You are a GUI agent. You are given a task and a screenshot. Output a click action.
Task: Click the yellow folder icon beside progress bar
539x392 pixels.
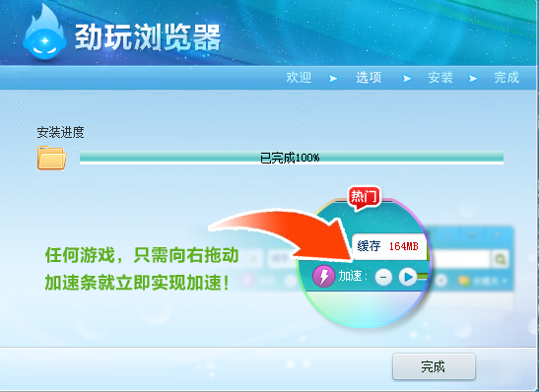51,158
